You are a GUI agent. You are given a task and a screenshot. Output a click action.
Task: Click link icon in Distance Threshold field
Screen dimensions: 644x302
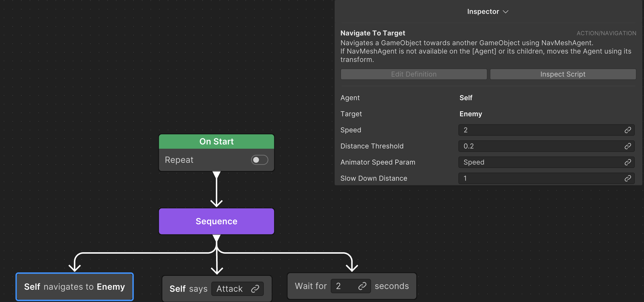628,146
